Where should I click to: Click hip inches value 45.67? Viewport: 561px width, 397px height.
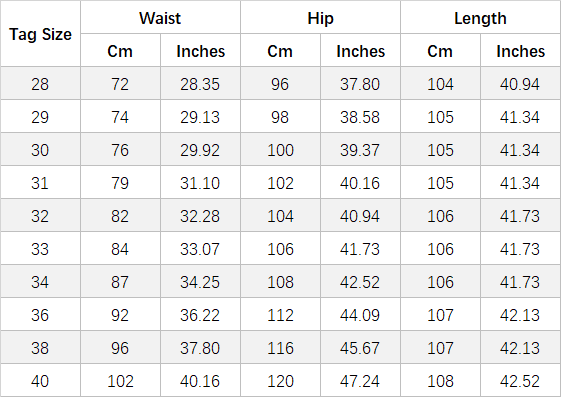[x=360, y=348]
